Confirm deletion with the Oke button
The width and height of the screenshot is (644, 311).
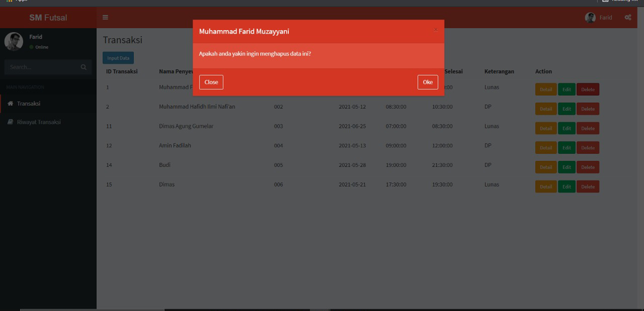(x=428, y=82)
